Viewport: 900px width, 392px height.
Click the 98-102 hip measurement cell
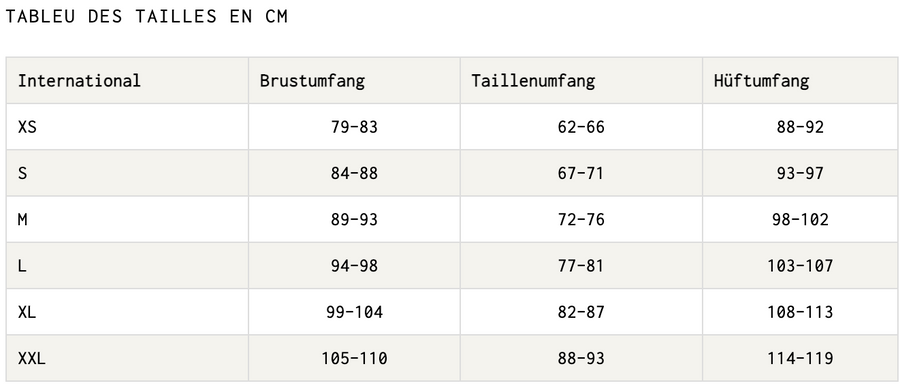[x=800, y=219]
